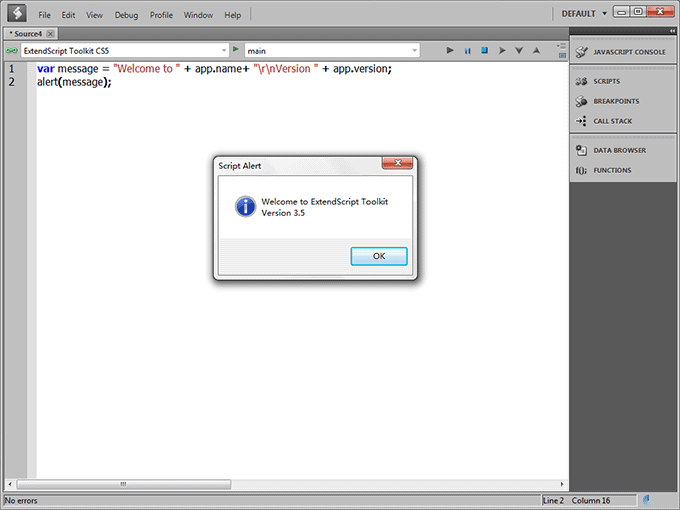The image size is (680, 510).
Task: Open the Edit menu
Action: (x=68, y=15)
